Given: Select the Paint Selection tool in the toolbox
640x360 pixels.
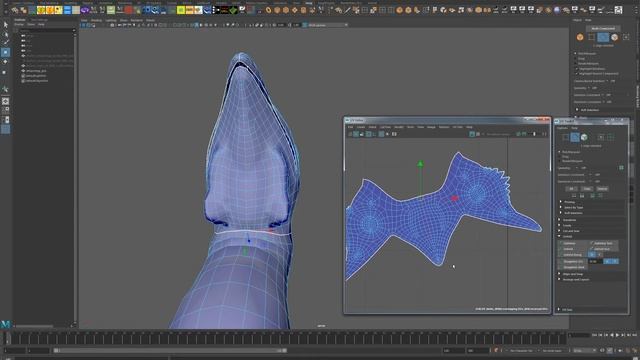Looking at the screenshot, I should click(x=5, y=43).
